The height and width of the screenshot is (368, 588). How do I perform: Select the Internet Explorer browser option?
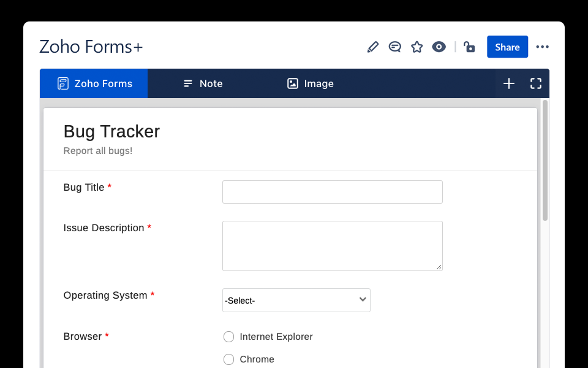pos(228,337)
